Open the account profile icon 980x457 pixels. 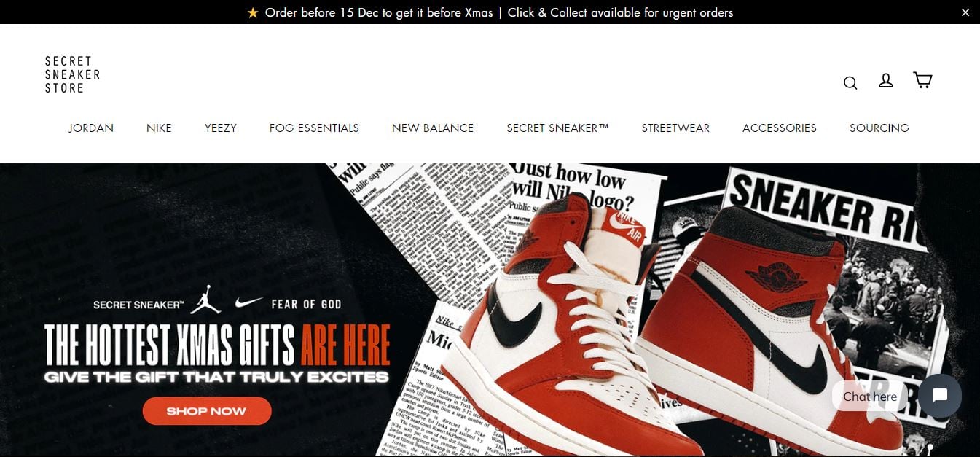(x=886, y=80)
